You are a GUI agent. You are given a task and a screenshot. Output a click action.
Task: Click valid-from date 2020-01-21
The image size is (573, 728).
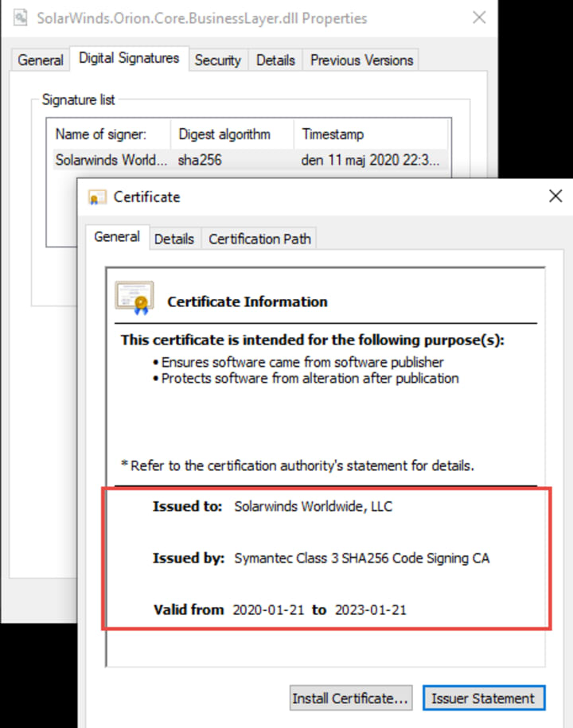point(268,609)
